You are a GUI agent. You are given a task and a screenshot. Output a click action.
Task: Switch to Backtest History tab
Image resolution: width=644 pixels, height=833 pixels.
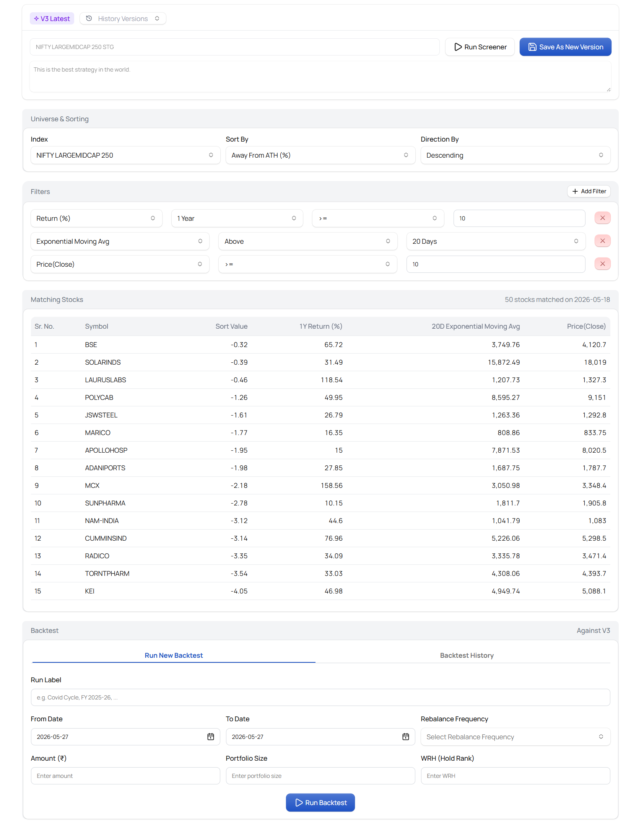[x=467, y=655]
